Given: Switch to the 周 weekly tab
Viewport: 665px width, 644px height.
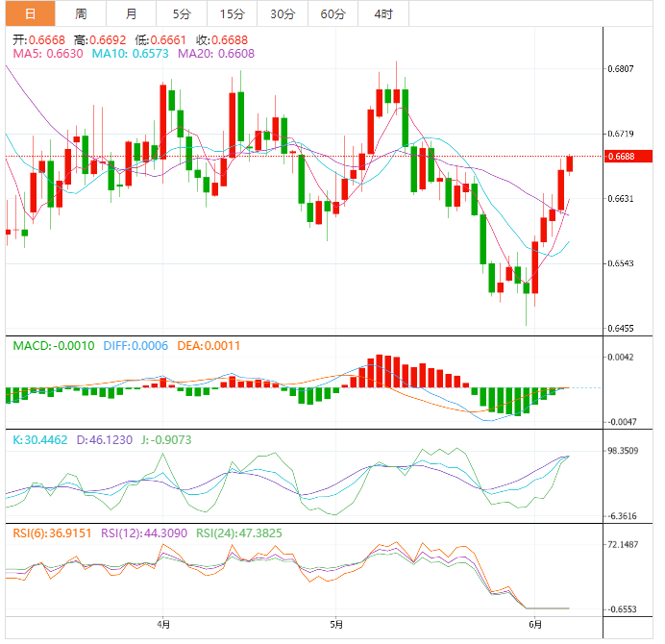Looking at the screenshot, I should click(81, 13).
